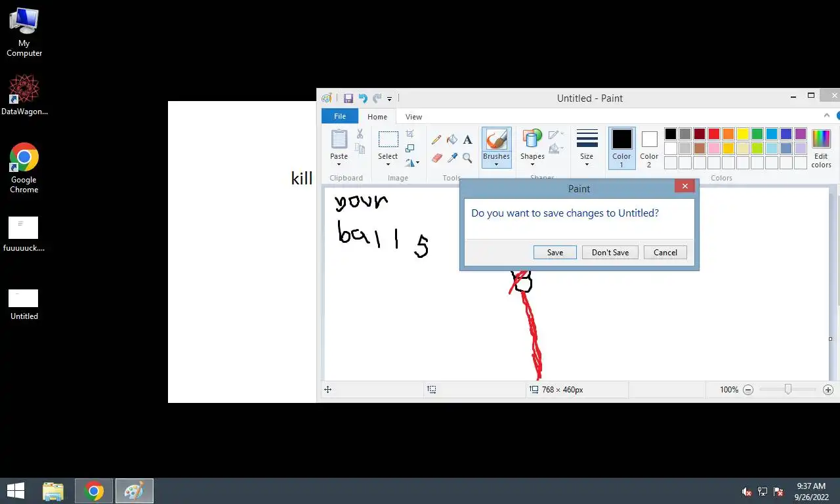This screenshot has width=840, height=504.
Task: Click the Paint taskbar button
Action: coord(134,491)
